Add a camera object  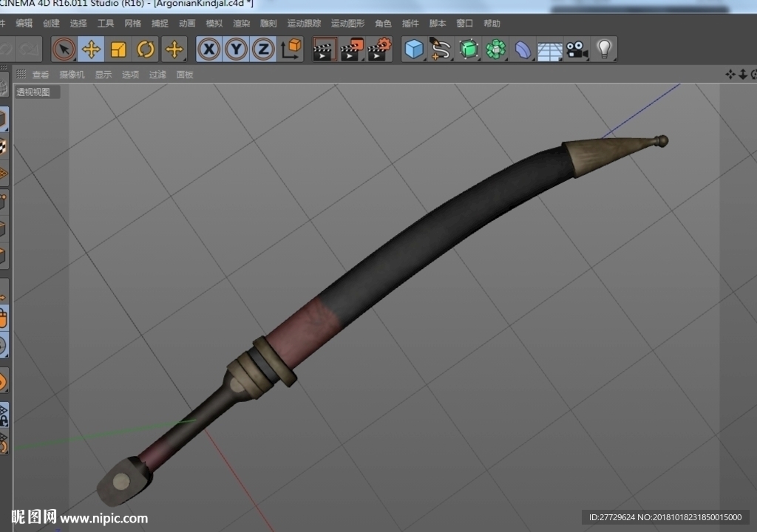[x=577, y=50]
